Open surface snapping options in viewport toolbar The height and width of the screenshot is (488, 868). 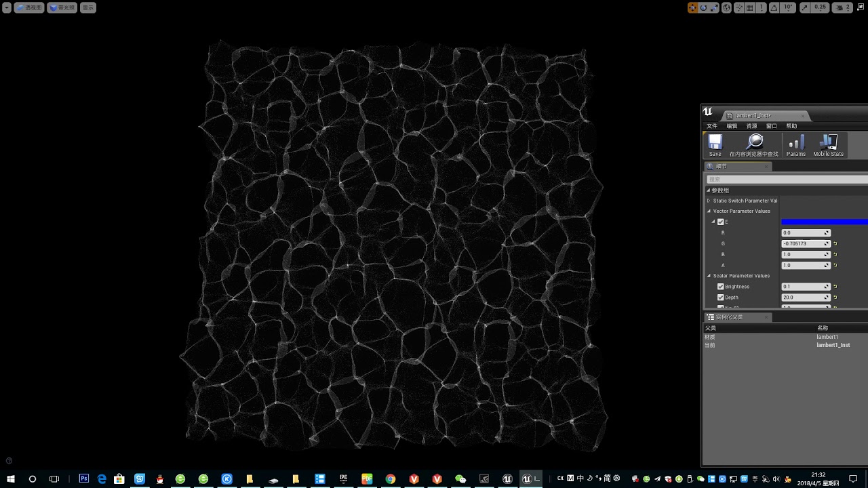click(x=738, y=7)
